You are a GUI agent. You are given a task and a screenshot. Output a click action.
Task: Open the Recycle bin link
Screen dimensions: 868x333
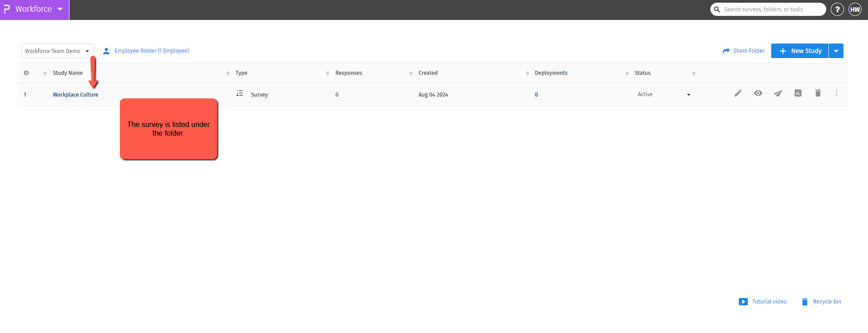point(827,302)
